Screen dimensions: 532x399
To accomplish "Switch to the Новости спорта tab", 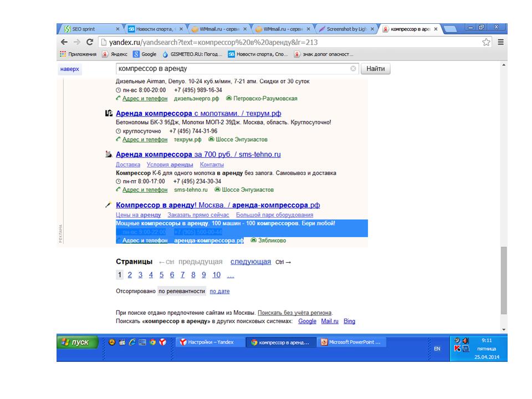I will click(154, 29).
